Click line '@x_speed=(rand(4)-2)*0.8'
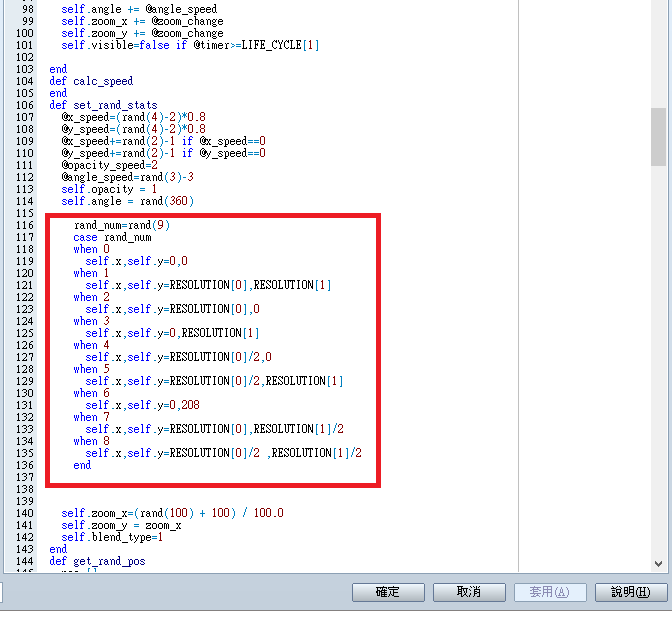The image size is (672, 618). coord(133,117)
